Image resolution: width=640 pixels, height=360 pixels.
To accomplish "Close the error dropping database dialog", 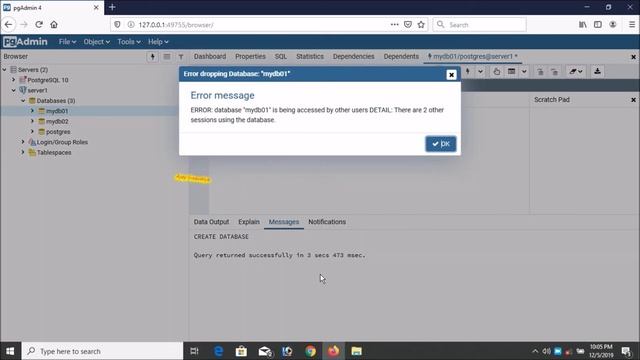I will [451, 75].
